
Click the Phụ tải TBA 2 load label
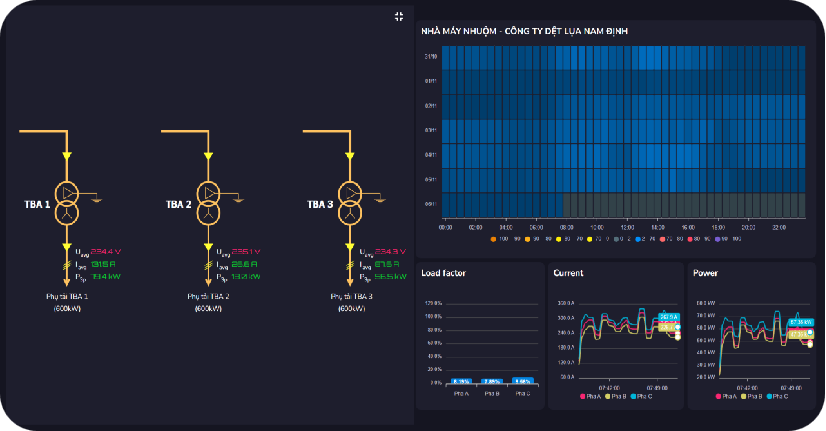pos(209,297)
